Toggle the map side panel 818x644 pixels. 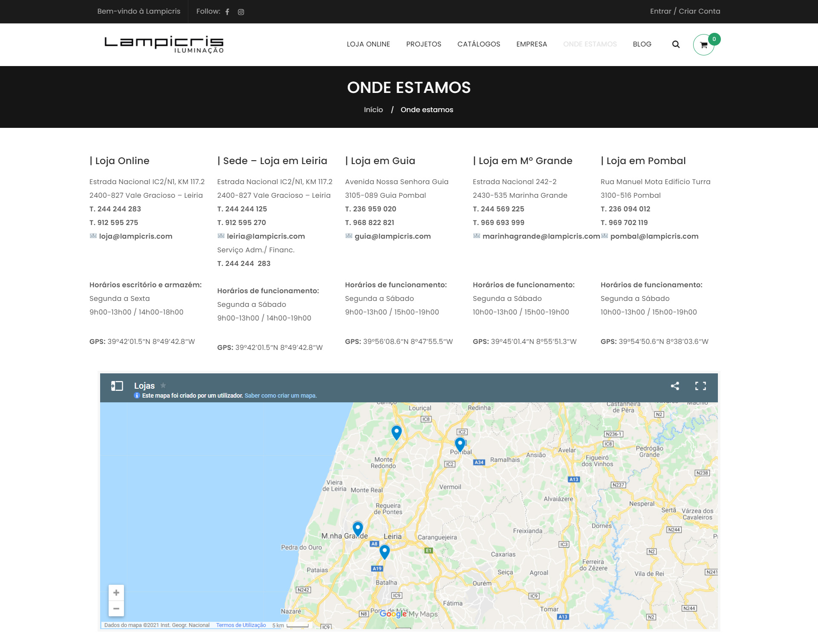117,386
